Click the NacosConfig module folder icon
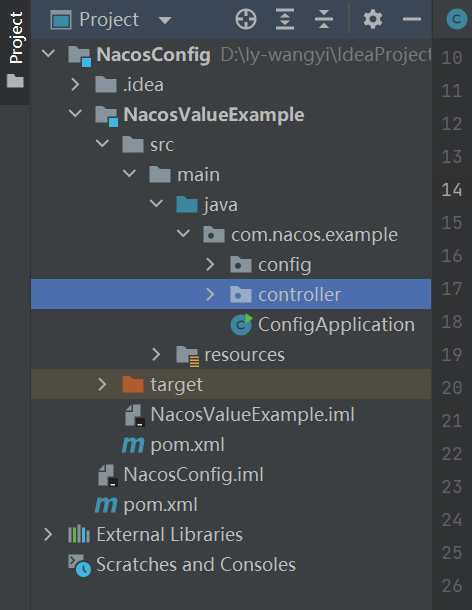 point(79,56)
